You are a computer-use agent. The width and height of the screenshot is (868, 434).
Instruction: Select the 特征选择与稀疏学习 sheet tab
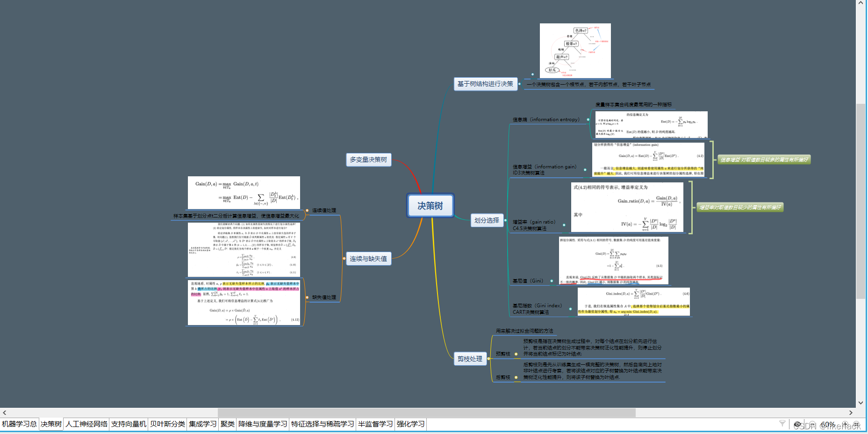click(323, 424)
